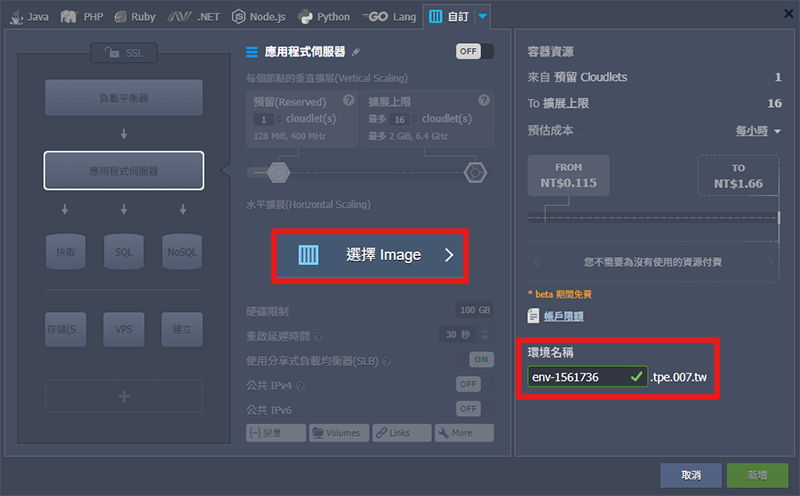This screenshot has height=496, width=800.
Task: Show help for SLB option
Action: click(387, 361)
